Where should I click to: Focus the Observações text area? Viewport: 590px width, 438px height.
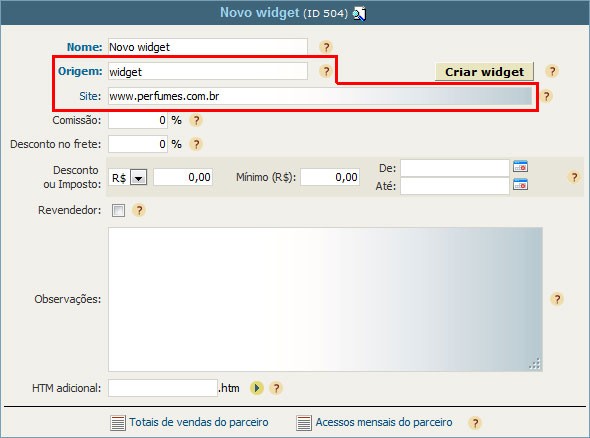point(325,299)
